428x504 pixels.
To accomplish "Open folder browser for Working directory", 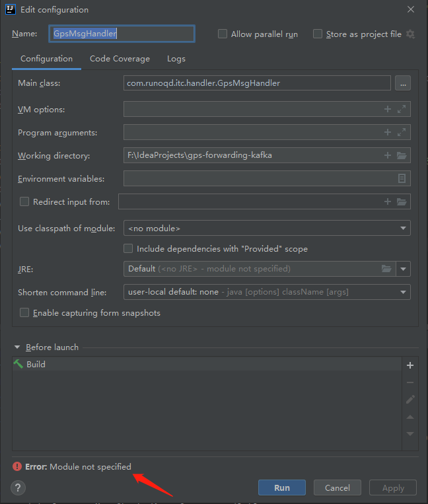I will point(402,156).
